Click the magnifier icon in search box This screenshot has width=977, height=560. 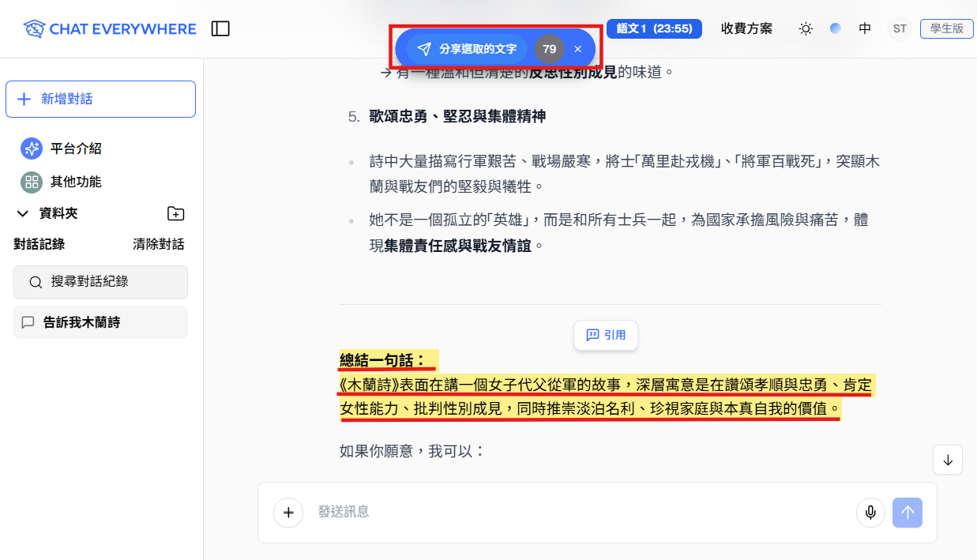pyautogui.click(x=36, y=282)
